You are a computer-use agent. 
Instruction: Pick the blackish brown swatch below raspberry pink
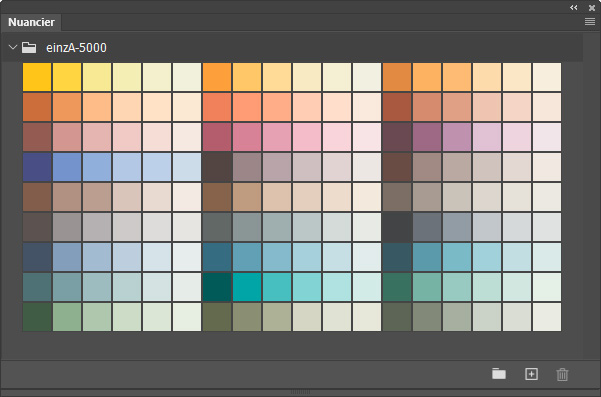point(217,167)
